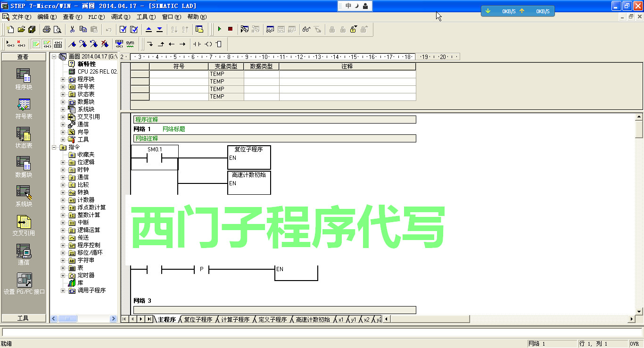Image resolution: width=644 pixels, height=348 pixels.
Task: Expand the 程序块 tree node
Action: (63, 79)
